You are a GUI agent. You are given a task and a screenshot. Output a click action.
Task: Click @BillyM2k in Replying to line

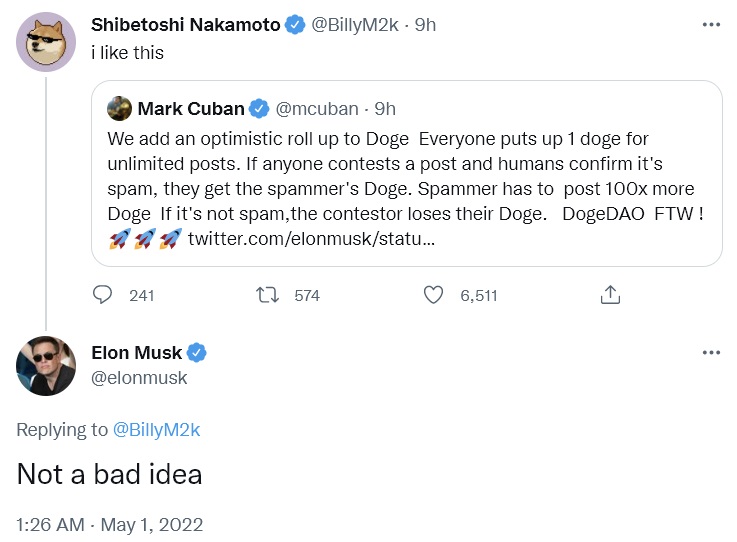pyautogui.click(x=156, y=430)
